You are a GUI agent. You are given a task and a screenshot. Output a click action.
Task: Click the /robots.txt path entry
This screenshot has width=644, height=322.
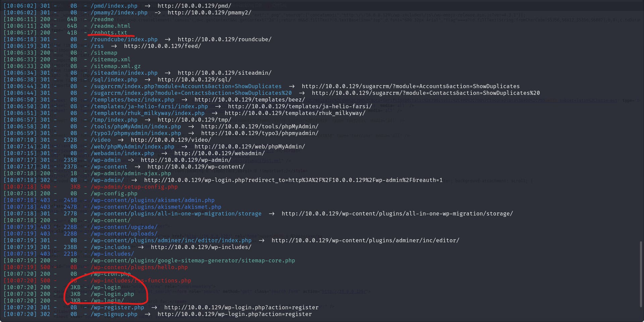tap(109, 33)
